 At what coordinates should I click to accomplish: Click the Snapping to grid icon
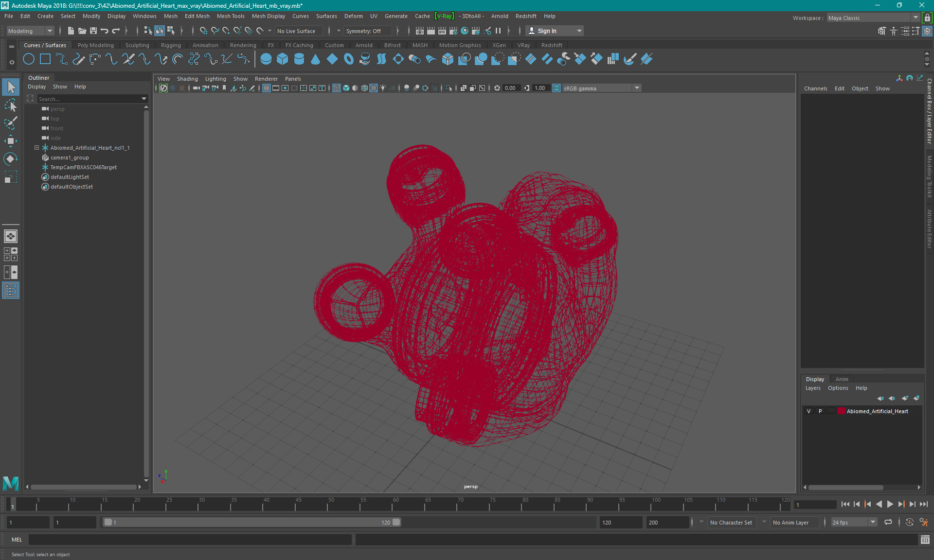coord(203,31)
